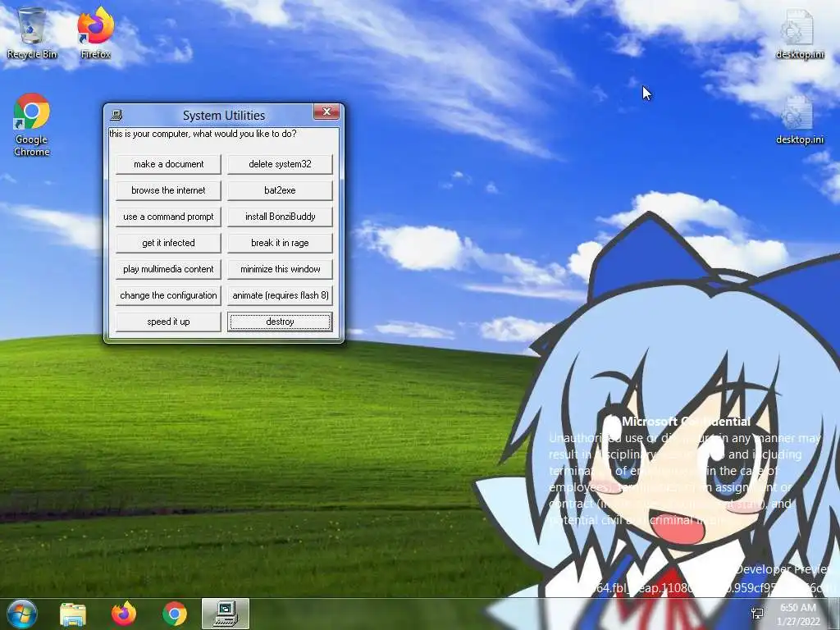This screenshot has width=840, height=630.
Task: Launch Chrome from the taskbar
Action: point(175,614)
